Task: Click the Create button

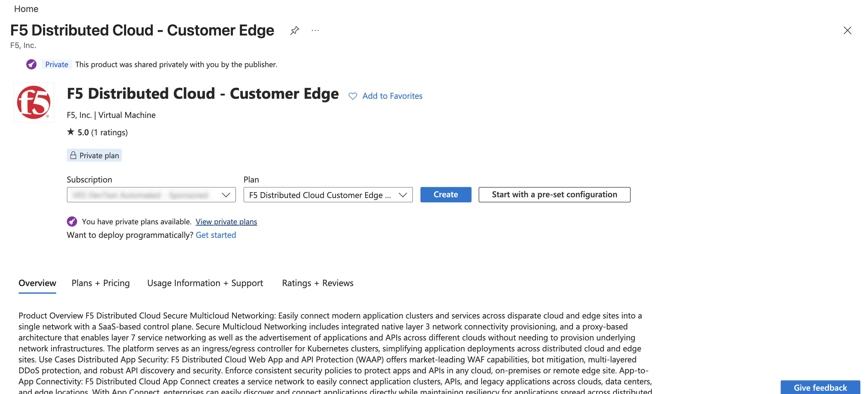Action: pyautogui.click(x=445, y=194)
